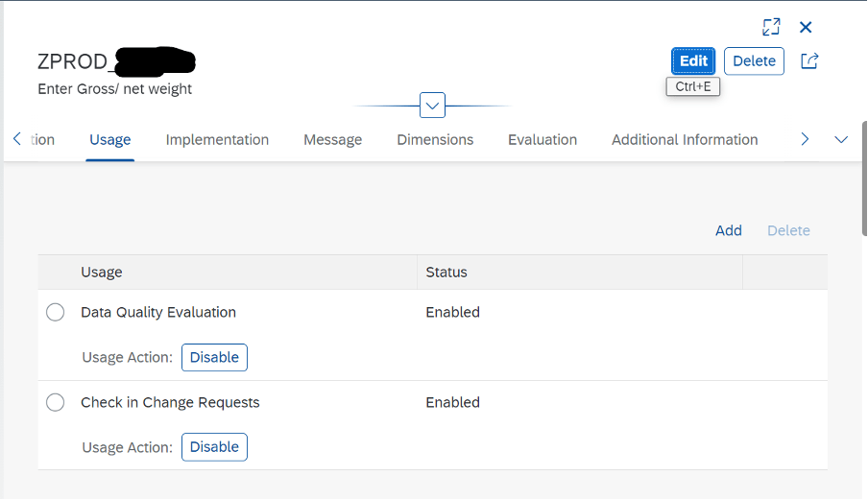The image size is (868, 499).
Task: Close the rule detail panel
Action: pyautogui.click(x=806, y=27)
